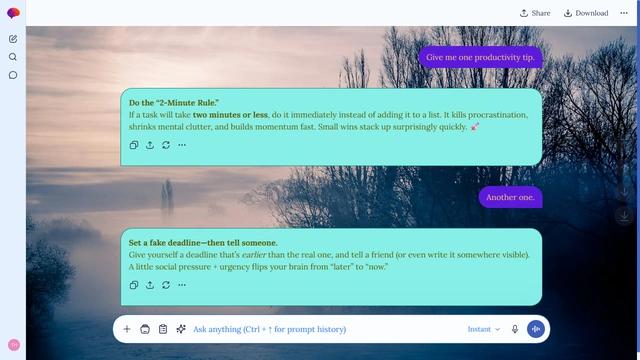Viewport: 640px width, 360px height.
Task: Click the plus attach icon in prompt bar
Action: pos(127,329)
